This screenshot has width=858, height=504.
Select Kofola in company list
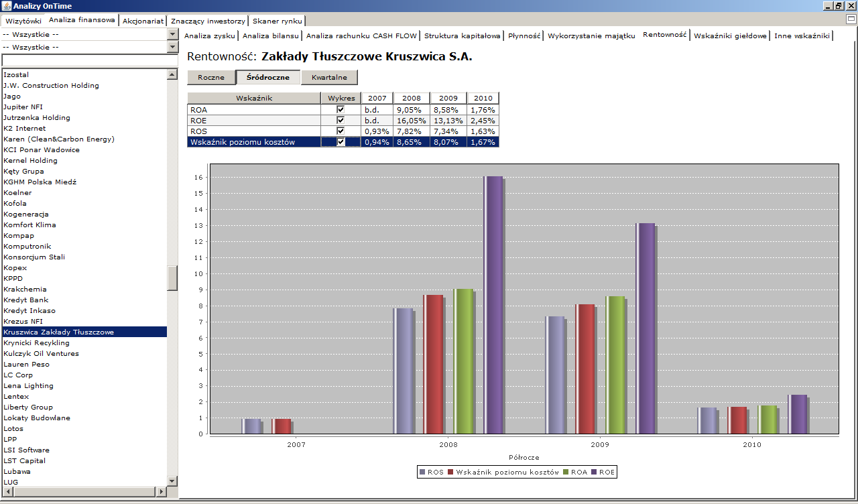(84, 203)
